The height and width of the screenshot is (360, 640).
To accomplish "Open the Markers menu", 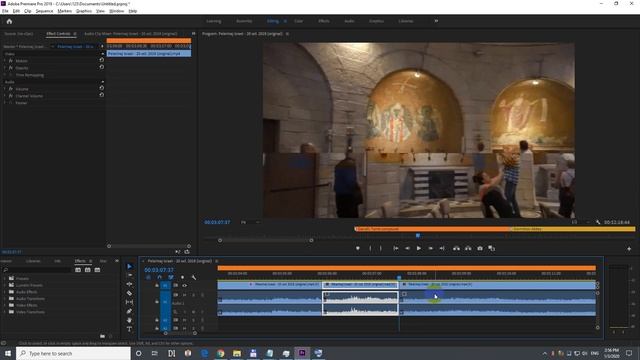I will [64, 11].
